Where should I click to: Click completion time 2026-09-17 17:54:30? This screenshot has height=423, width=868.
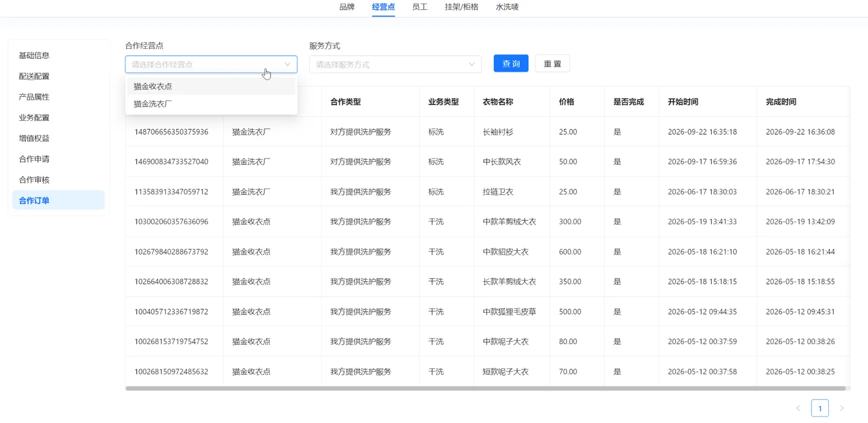point(800,162)
